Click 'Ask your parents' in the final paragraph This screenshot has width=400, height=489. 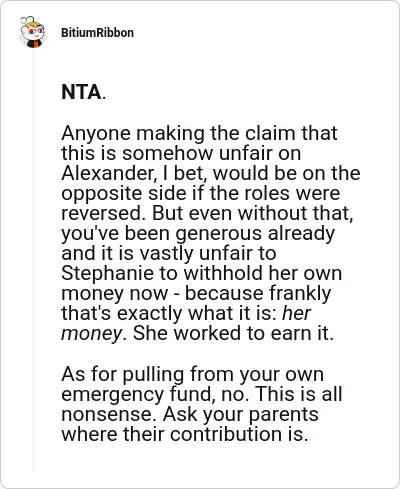(x=241, y=415)
